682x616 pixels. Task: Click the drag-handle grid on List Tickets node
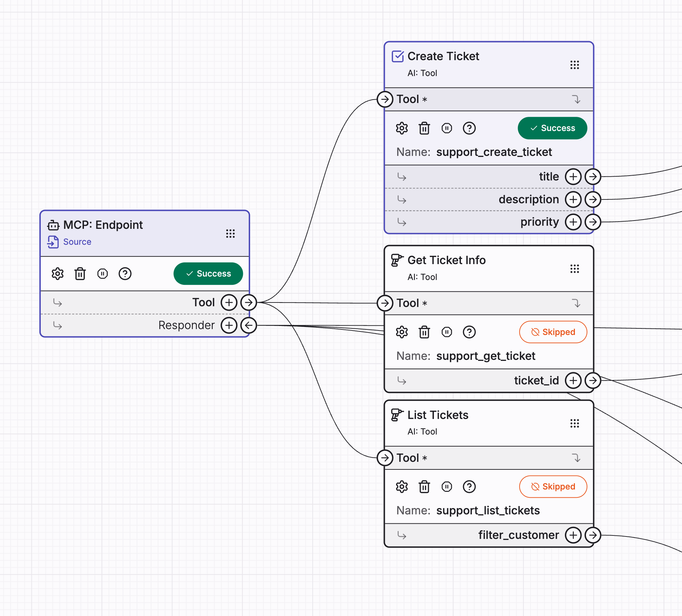pos(575,423)
